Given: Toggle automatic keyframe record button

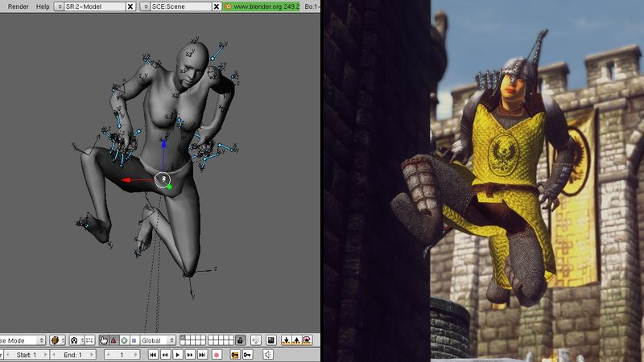Looking at the screenshot, I should click(x=217, y=355).
